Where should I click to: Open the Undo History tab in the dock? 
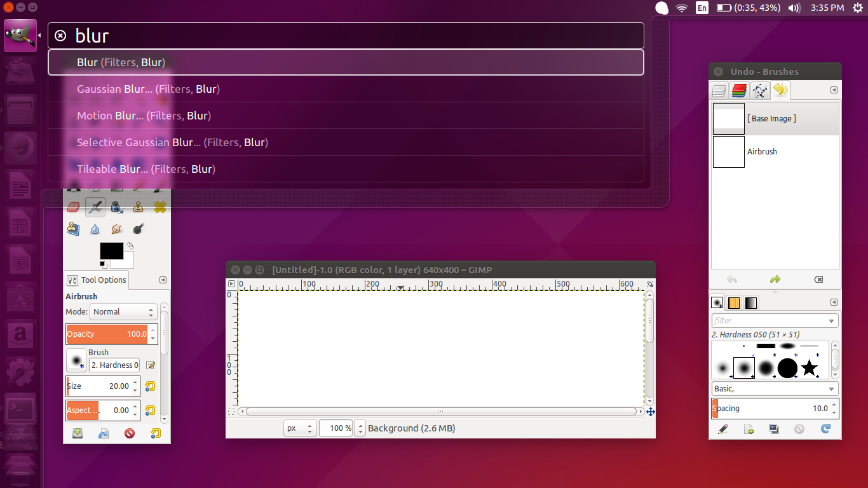[x=781, y=90]
